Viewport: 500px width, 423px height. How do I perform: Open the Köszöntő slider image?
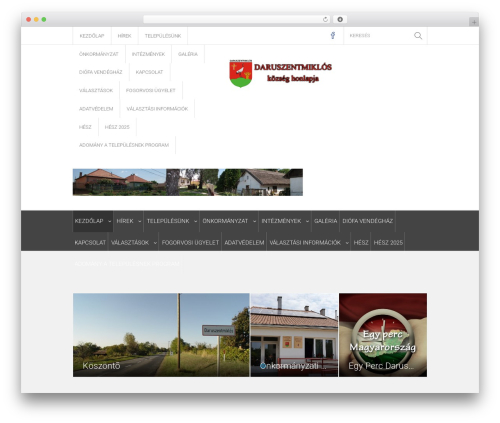[x=161, y=335]
